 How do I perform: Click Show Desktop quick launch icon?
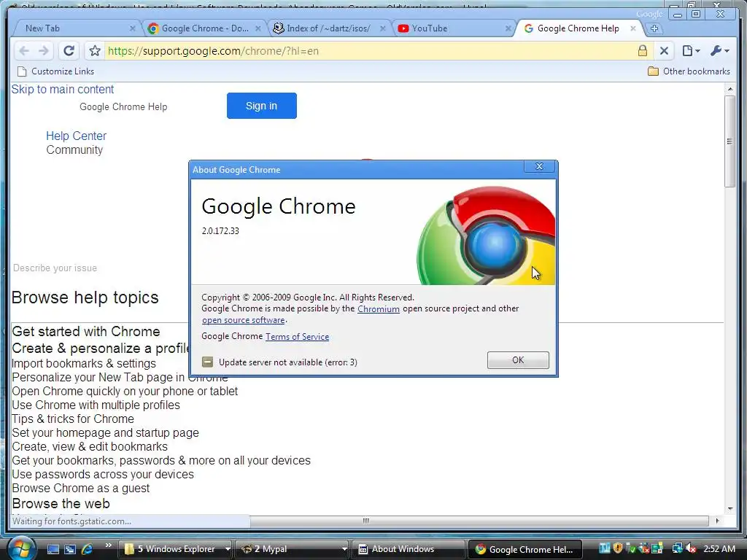click(x=53, y=550)
